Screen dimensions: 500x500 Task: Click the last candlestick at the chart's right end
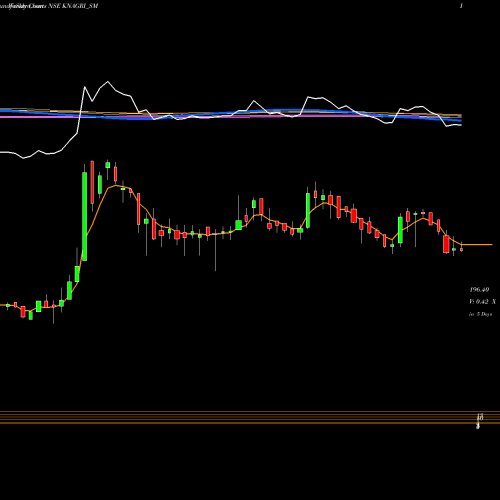pyautogui.click(x=461, y=248)
